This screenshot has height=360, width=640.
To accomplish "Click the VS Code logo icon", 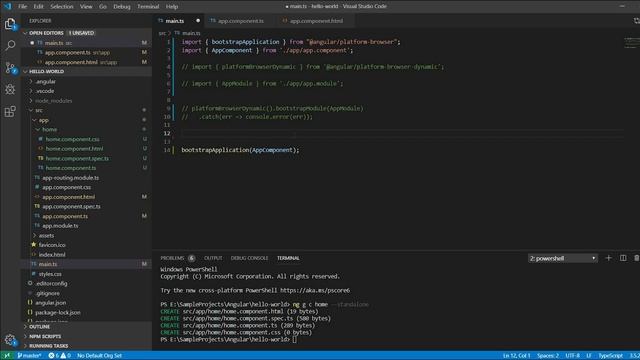I will point(8,6).
